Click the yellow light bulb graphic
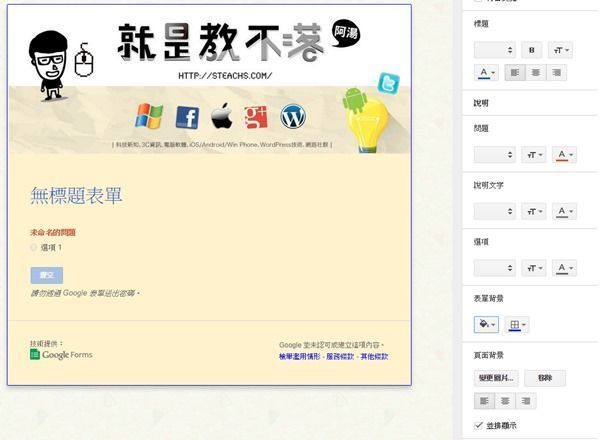The width and height of the screenshot is (600, 440). [367, 126]
